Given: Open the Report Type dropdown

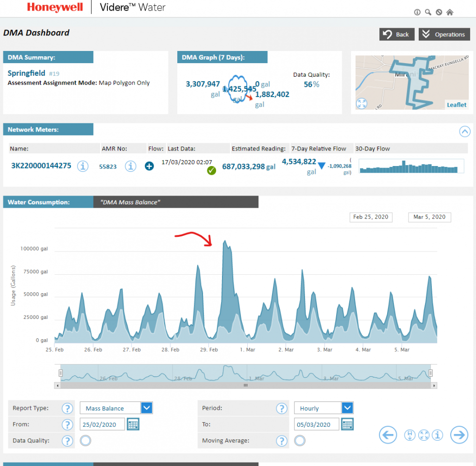Looking at the screenshot, I should [x=147, y=408].
